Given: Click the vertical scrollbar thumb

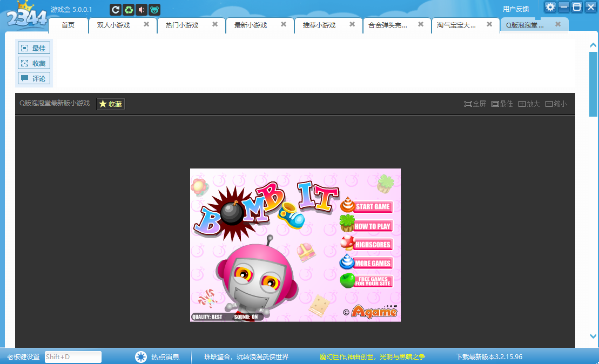Looking at the screenshot, I should [x=593, y=84].
